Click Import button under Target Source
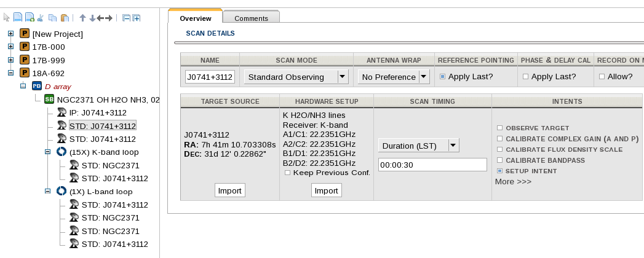Viewport: 644px width, 258px height. [230, 190]
